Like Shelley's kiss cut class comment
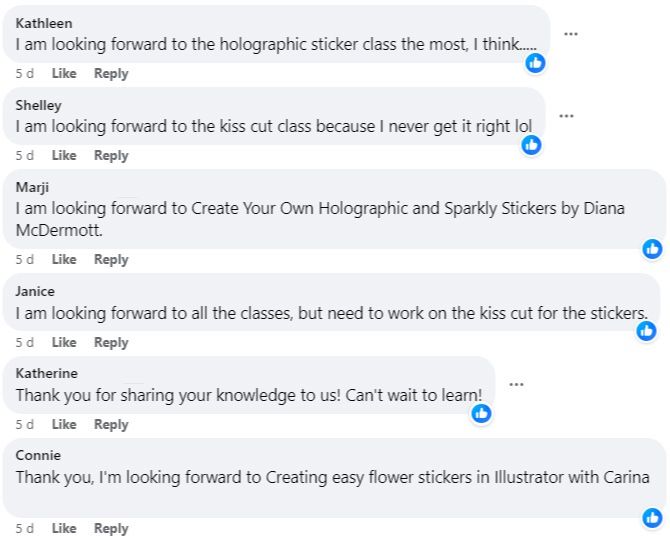The image size is (670, 538). click(64, 155)
